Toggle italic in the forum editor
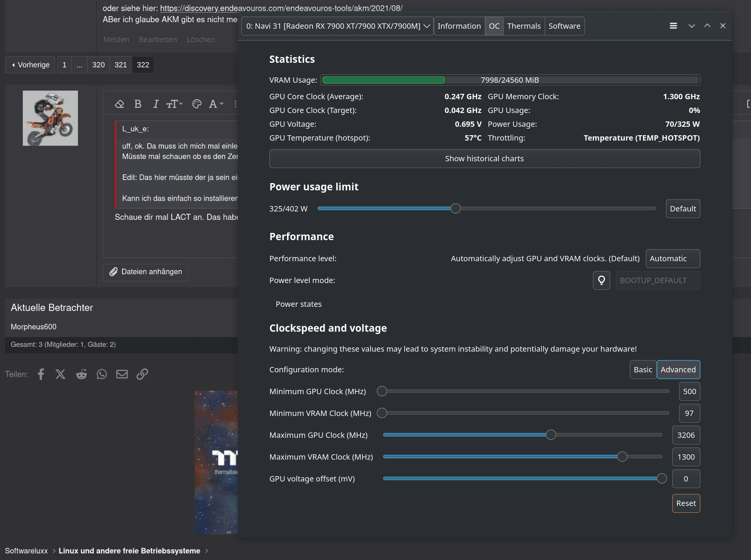751x560 pixels. 156,104
